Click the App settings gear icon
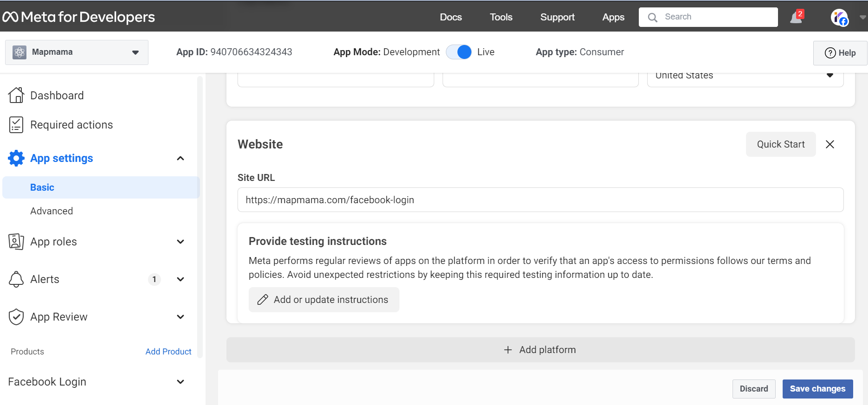 tap(16, 158)
